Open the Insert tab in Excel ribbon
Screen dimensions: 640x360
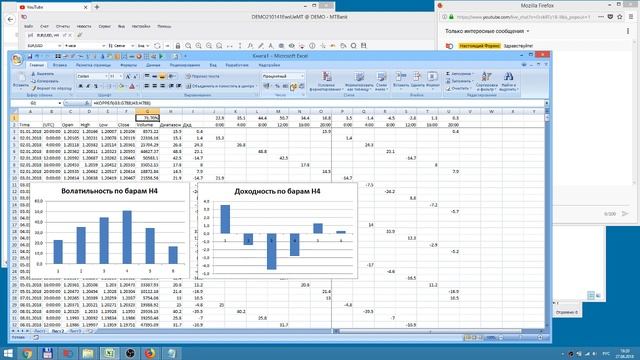(x=60, y=65)
